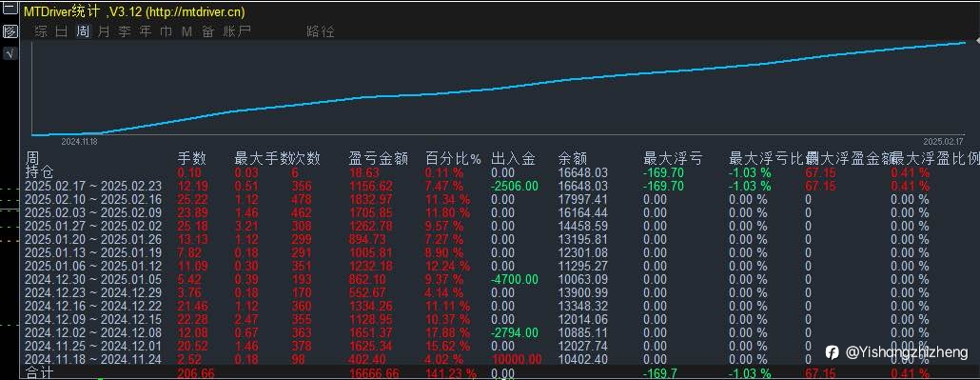980x380 pixels.
Task: Click the 出入金 column header
Action: click(x=513, y=158)
